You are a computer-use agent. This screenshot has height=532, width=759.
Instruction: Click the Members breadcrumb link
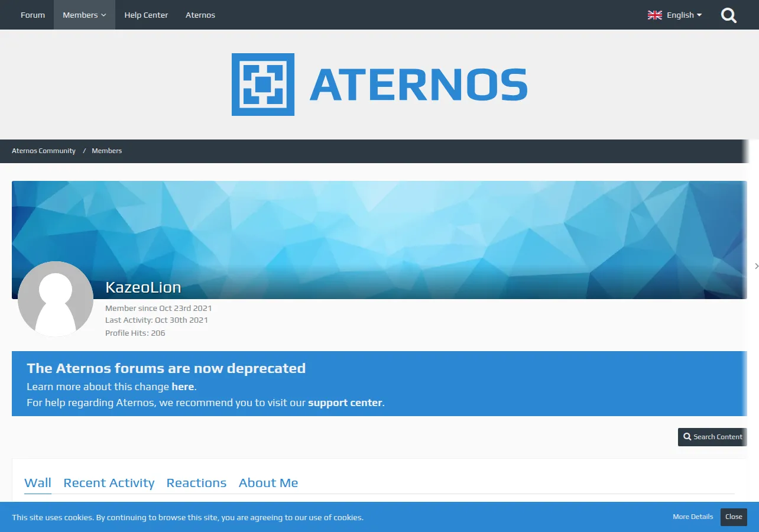[106, 151]
